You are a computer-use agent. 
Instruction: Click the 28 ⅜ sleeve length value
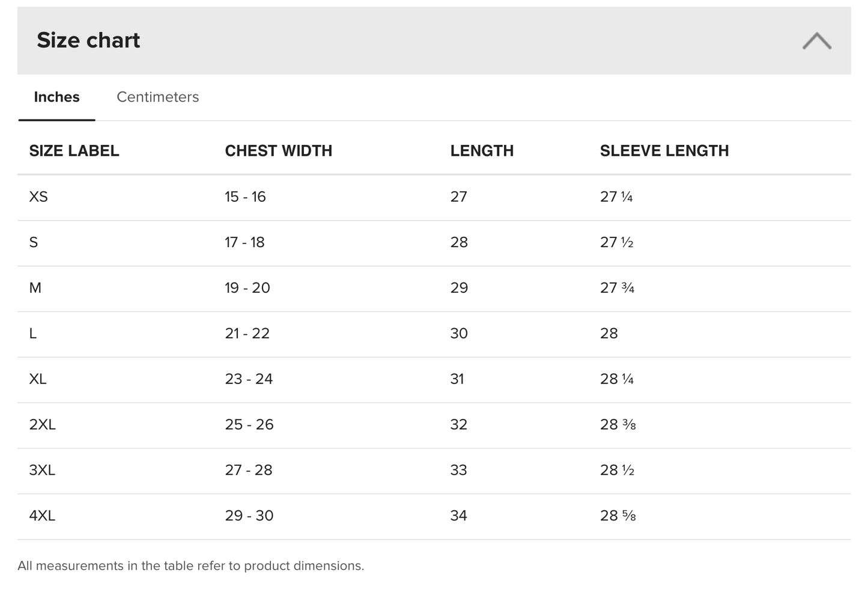click(618, 425)
